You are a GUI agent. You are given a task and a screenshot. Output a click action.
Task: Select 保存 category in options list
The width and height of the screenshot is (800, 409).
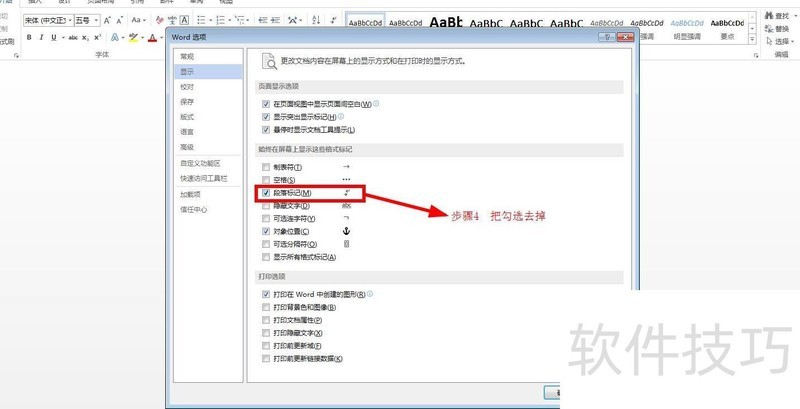(208, 101)
